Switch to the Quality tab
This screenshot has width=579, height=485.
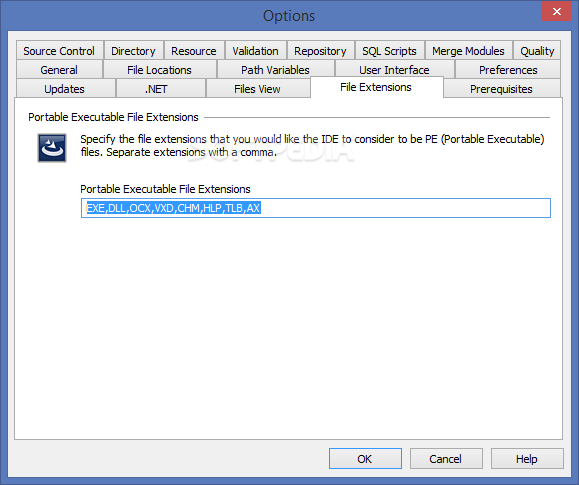537,51
